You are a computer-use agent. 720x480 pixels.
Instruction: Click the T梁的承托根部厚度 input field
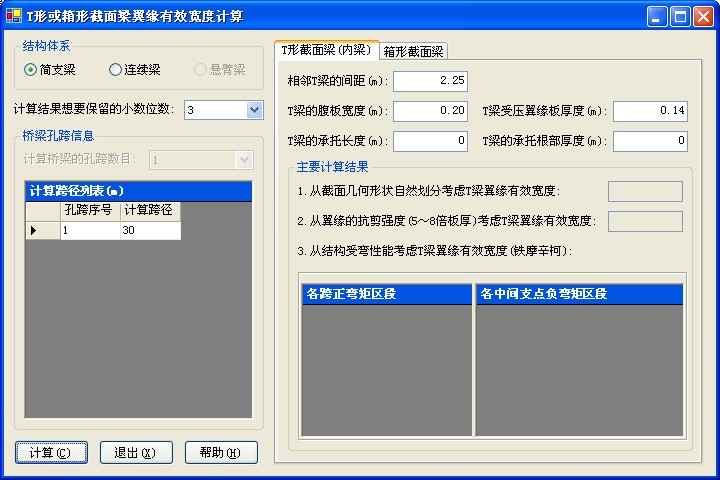pos(650,141)
